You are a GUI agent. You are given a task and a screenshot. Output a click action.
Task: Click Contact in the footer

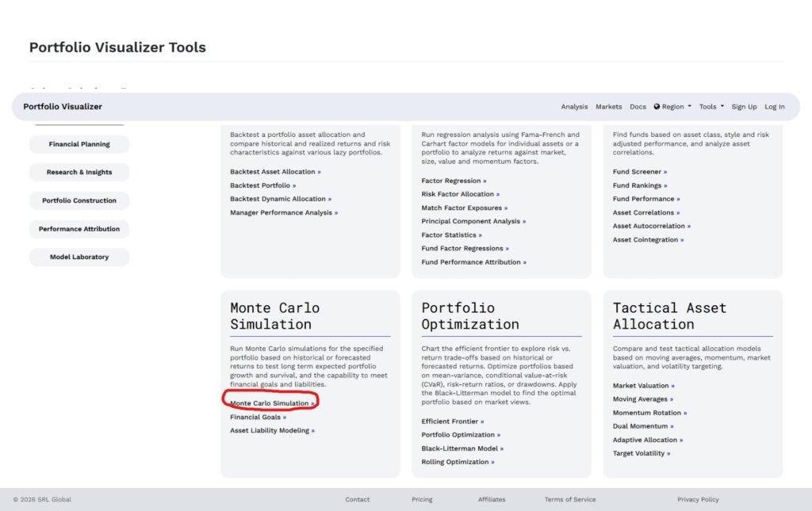[358, 500]
